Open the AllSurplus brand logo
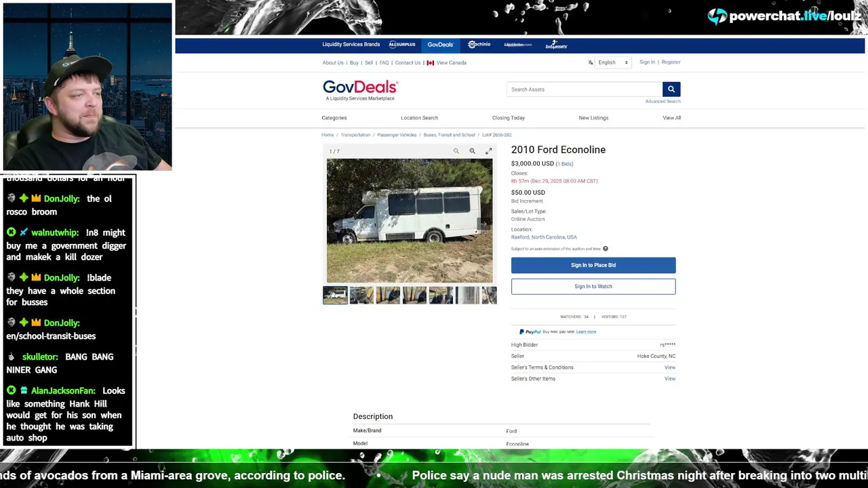This screenshot has width=868, height=488. point(401,45)
